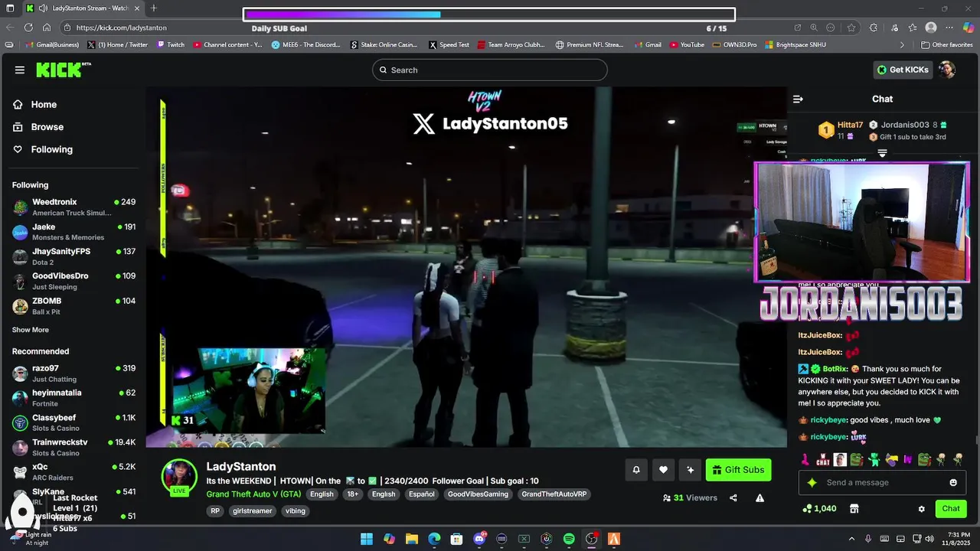980x551 pixels.
Task: Click the Gift Subs button
Action: [738, 470]
